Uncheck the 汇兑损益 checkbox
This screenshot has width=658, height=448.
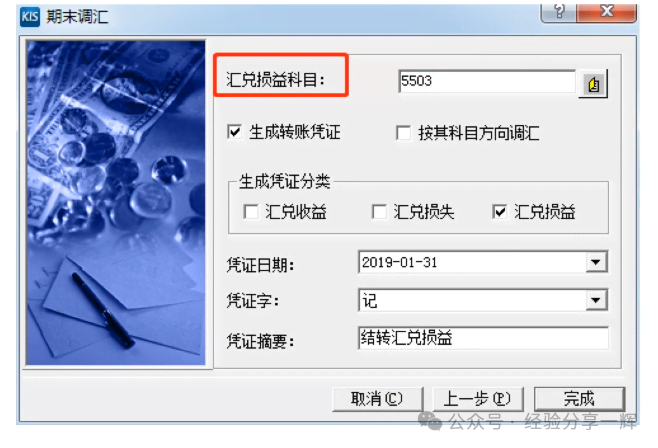tap(499, 211)
